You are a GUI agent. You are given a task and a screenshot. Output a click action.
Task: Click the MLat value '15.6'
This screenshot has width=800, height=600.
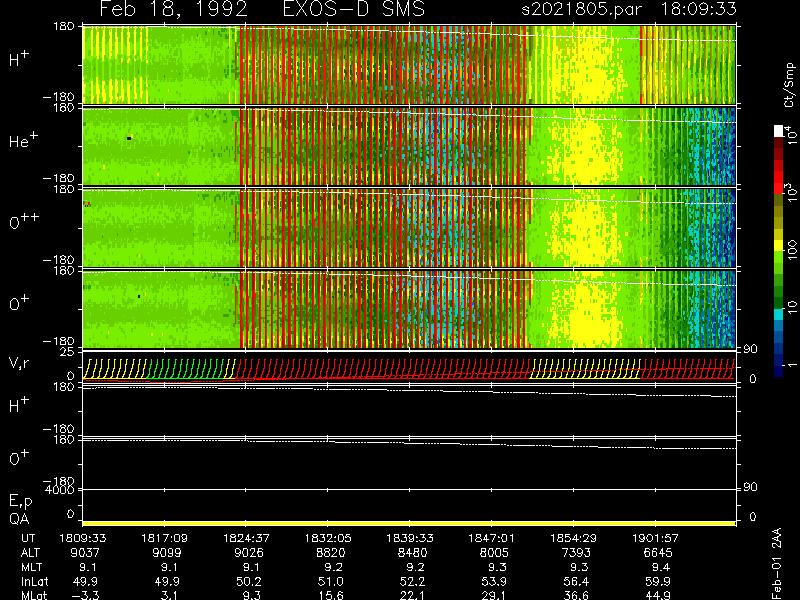tap(334, 595)
